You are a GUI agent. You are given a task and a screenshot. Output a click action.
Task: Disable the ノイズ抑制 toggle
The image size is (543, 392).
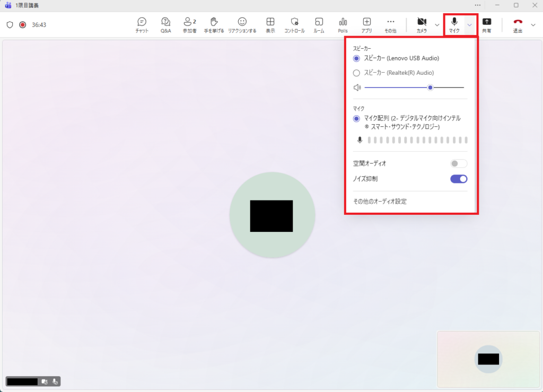click(458, 179)
